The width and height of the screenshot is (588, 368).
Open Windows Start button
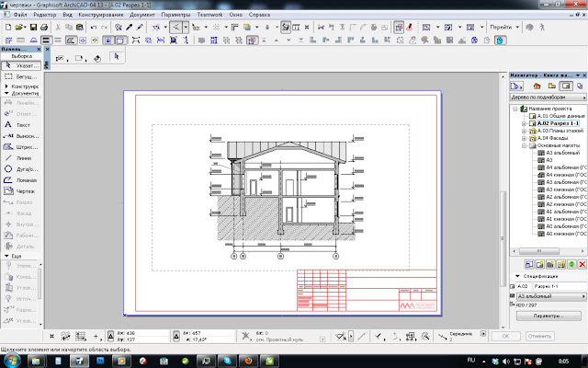11,361
